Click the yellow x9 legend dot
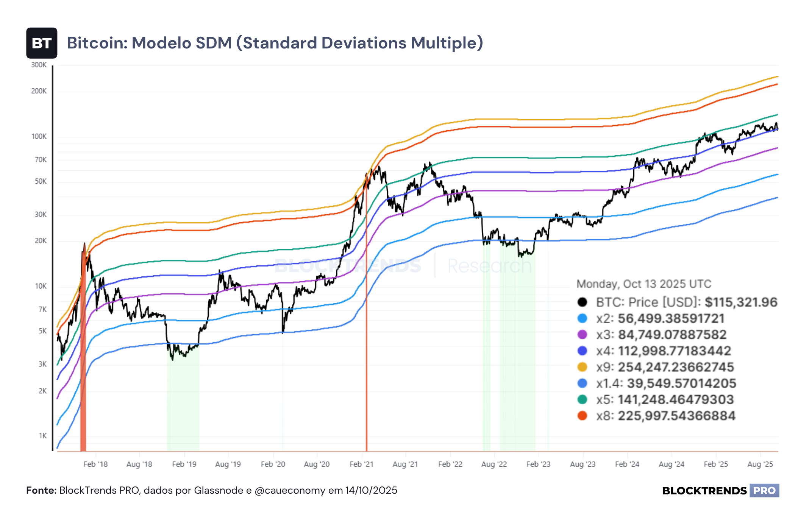812x530 pixels. coord(582,367)
